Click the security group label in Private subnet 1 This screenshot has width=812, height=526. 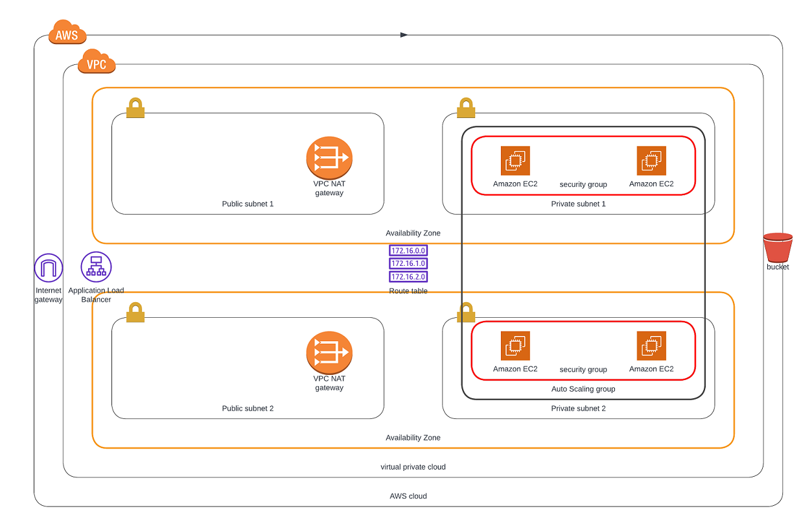pyautogui.click(x=583, y=184)
